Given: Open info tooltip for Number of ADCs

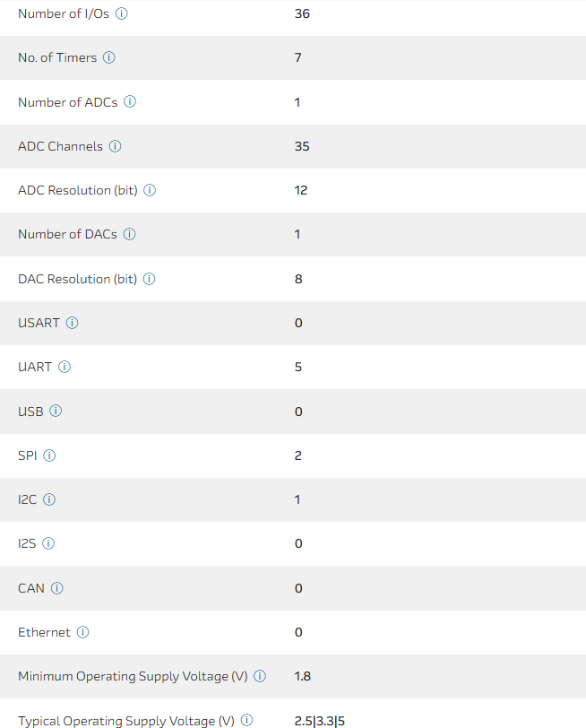Looking at the screenshot, I should pos(130,101).
